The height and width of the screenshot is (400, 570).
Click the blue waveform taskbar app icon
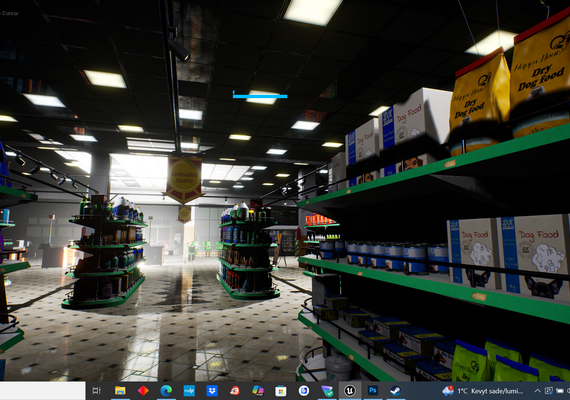point(189,391)
